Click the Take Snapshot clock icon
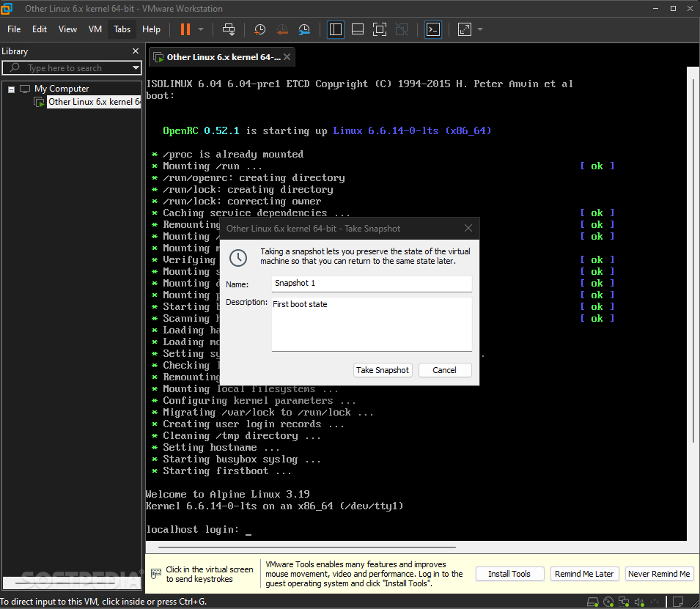The image size is (700, 609). [x=259, y=29]
